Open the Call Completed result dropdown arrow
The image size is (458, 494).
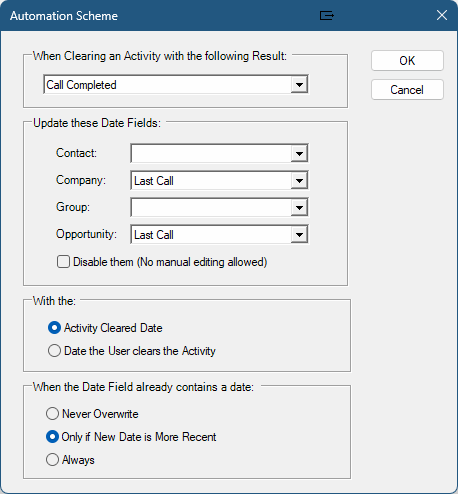click(x=299, y=85)
